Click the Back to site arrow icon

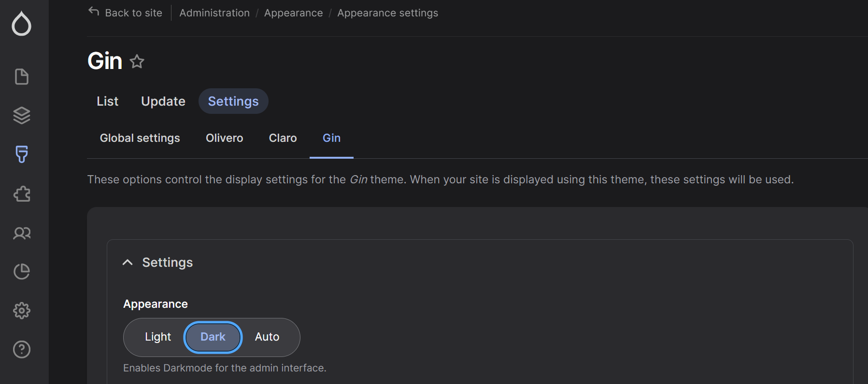coord(94,12)
